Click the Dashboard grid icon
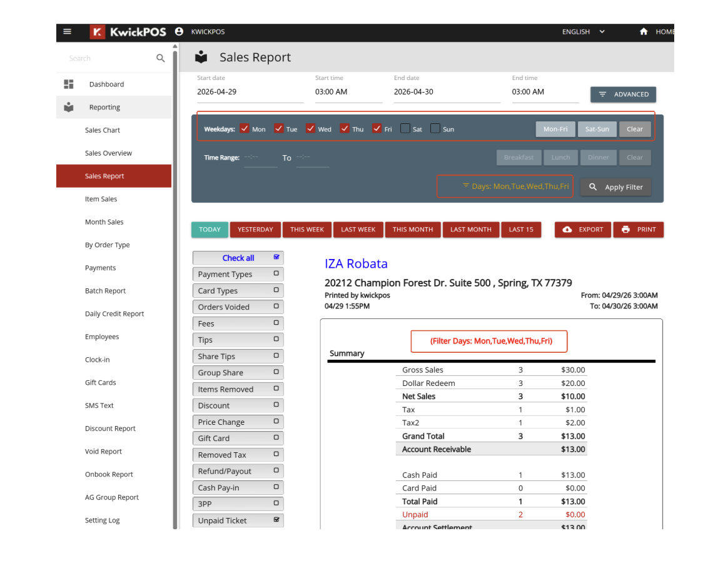728x563 pixels. [69, 84]
